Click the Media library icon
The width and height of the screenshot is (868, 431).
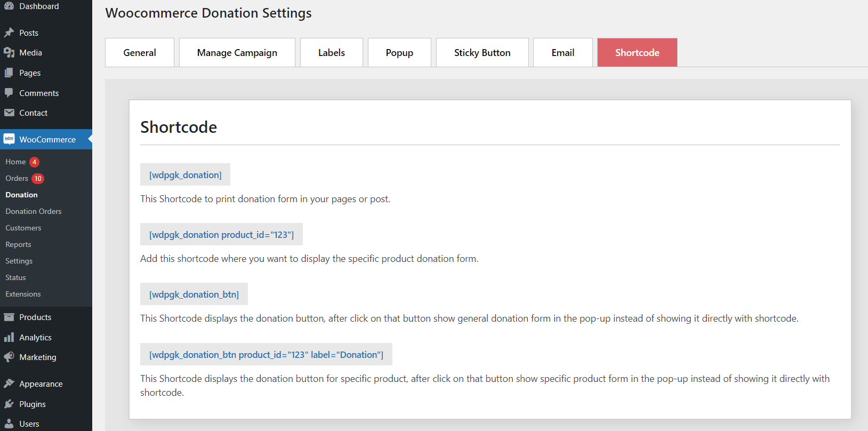pyautogui.click(x=9, y=52)
